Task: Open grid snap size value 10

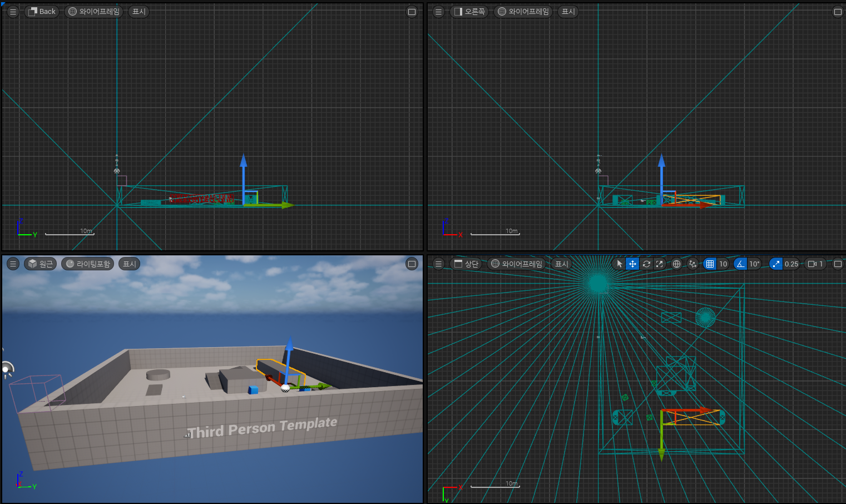Action: tap(723, 264)
